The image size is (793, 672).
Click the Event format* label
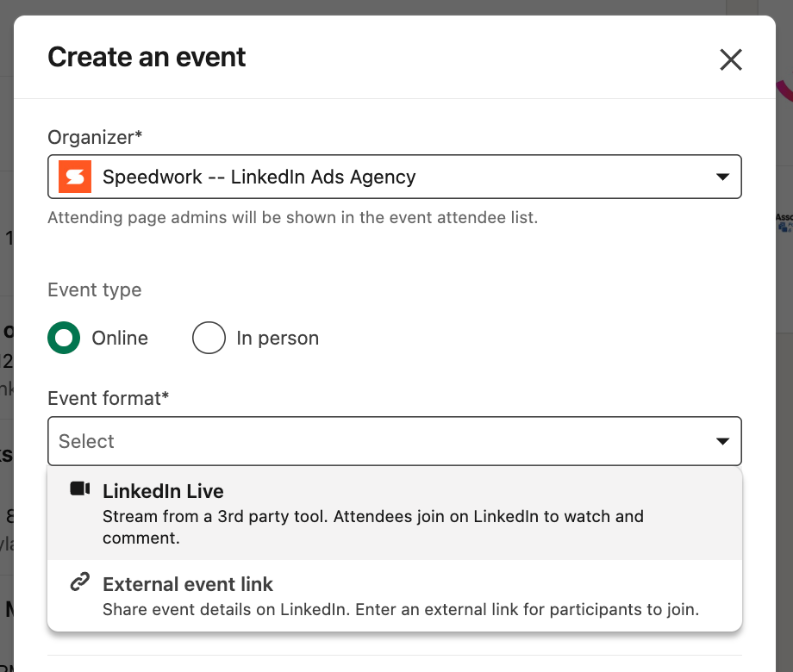(x=109, y=398)
